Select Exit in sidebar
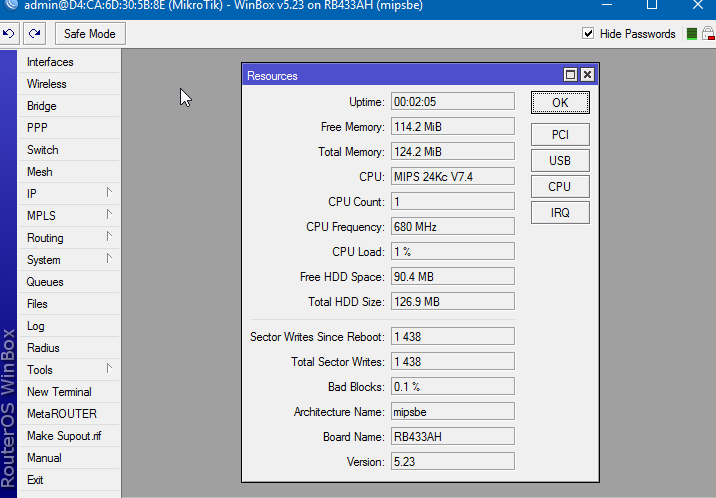This screenshot has height=498, width=716. click(68, 480)
